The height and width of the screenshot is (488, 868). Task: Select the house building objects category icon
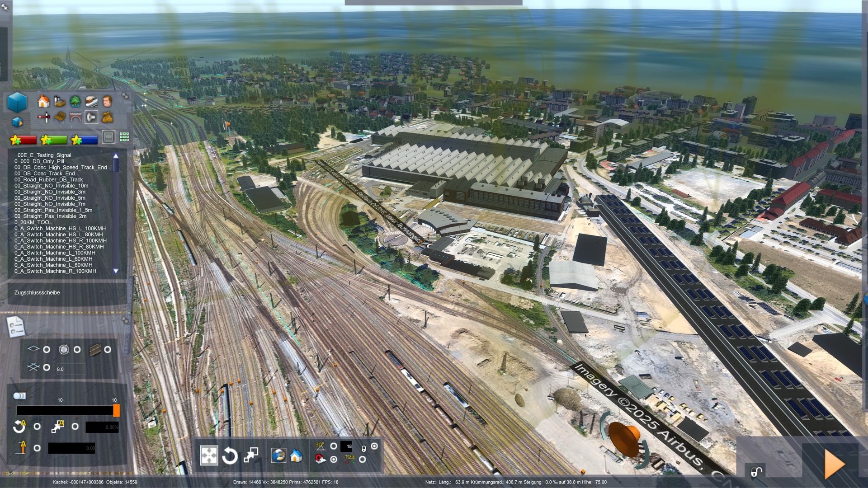pyautogui.click(x=43, y=101)
